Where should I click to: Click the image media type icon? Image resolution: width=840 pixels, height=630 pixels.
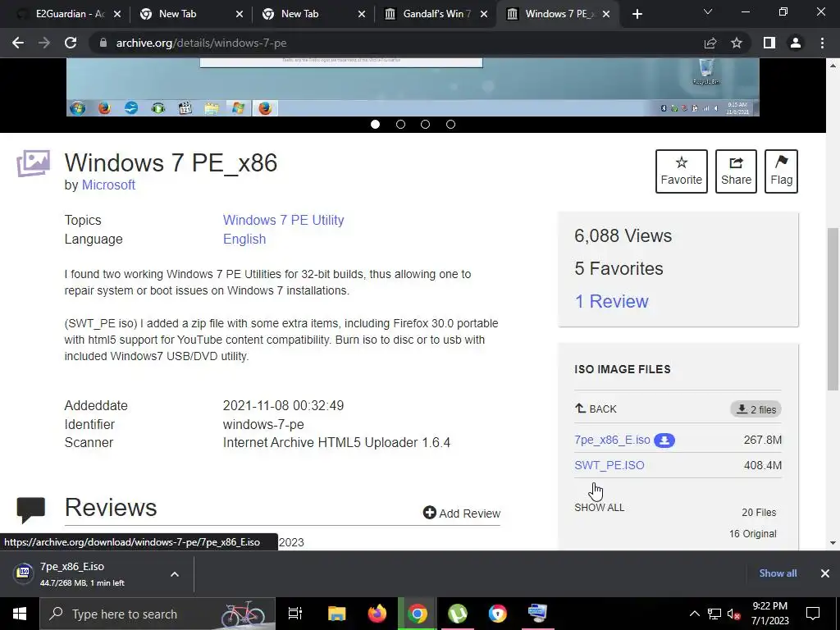click(x=33, y=163)
